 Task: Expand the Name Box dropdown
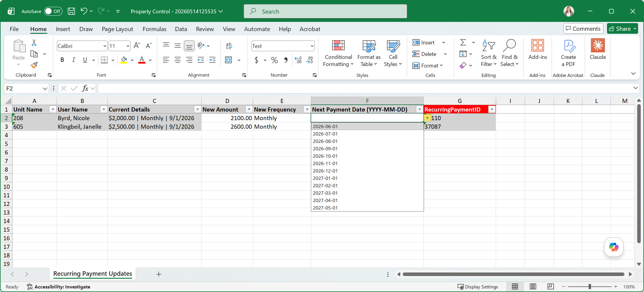45,88
